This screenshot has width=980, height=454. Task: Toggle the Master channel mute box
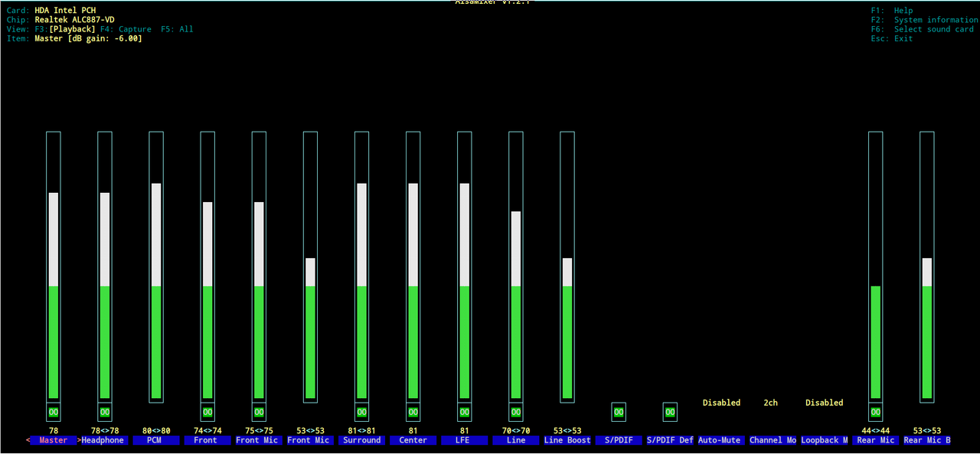pyautogui.click(x=54, y=412)
